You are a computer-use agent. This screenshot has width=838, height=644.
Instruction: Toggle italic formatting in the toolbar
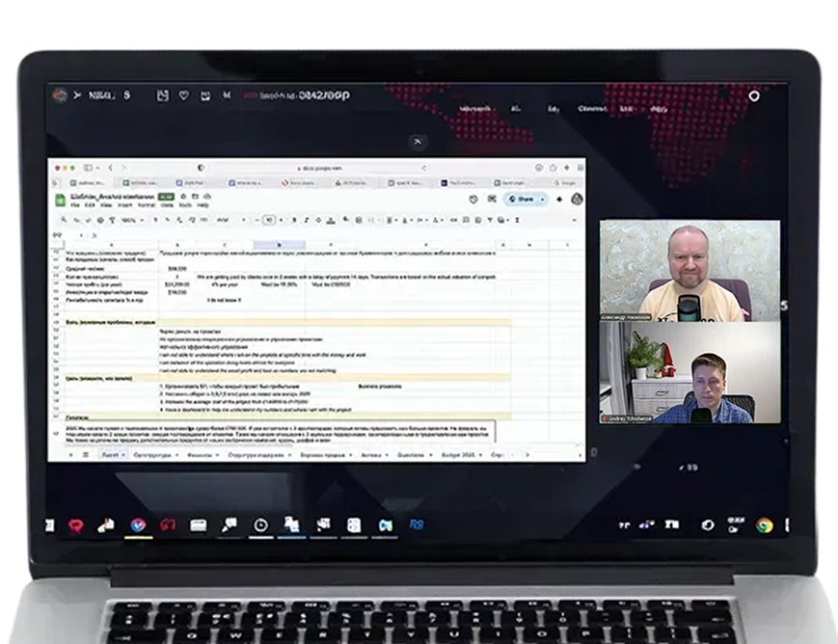(x=307, y=220)
